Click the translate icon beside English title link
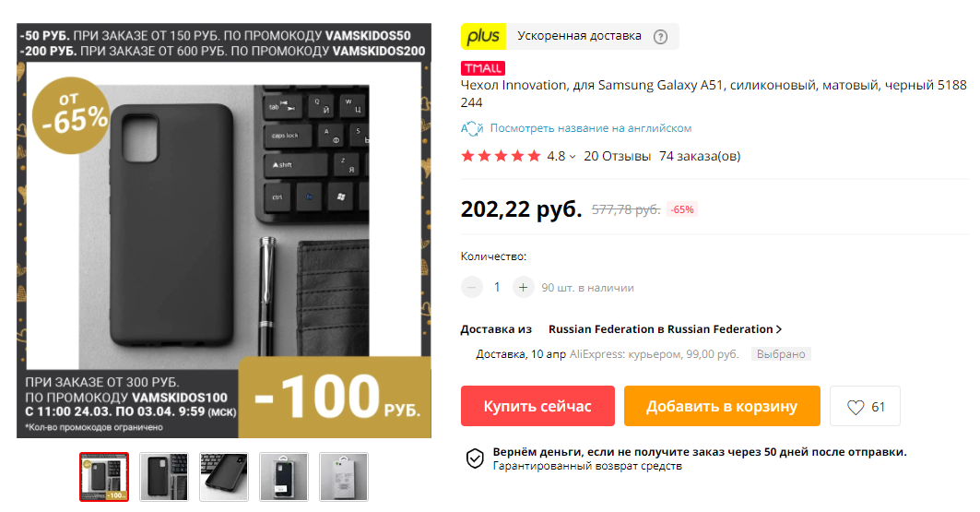Screen dimensions: 980x512 coord(472,128)
